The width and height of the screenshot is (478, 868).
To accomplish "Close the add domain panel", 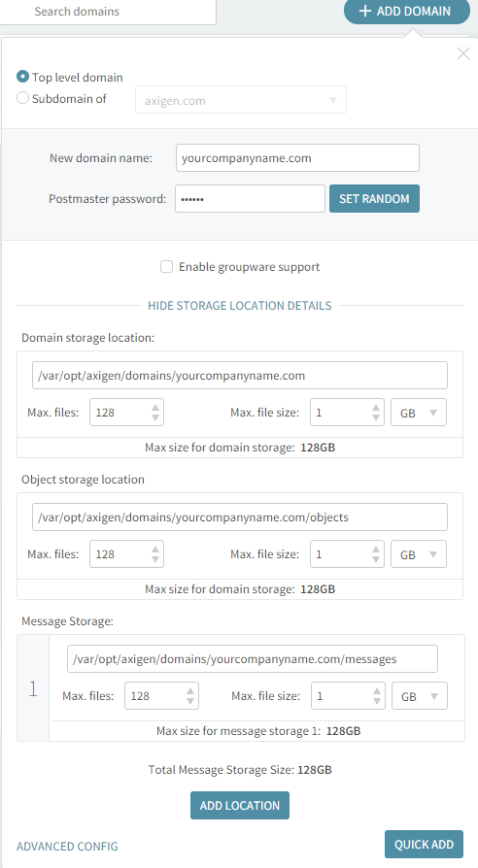I will [x=463, y=53].
